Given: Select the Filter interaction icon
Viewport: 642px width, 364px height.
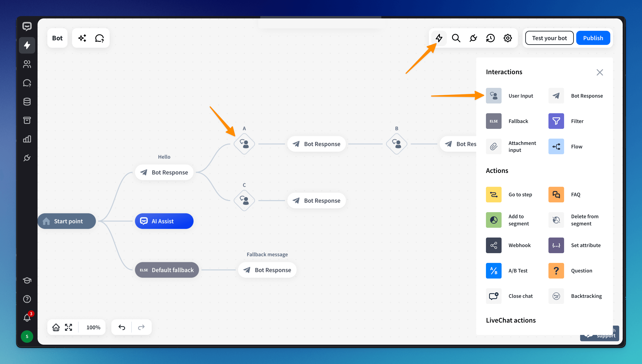Looking at the screenshot, I should tap(556, 121).
